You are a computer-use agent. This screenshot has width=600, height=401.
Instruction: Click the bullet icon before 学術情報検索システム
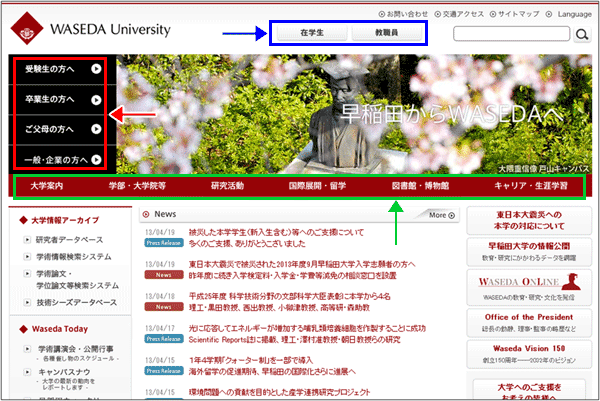tap(27, 257)
